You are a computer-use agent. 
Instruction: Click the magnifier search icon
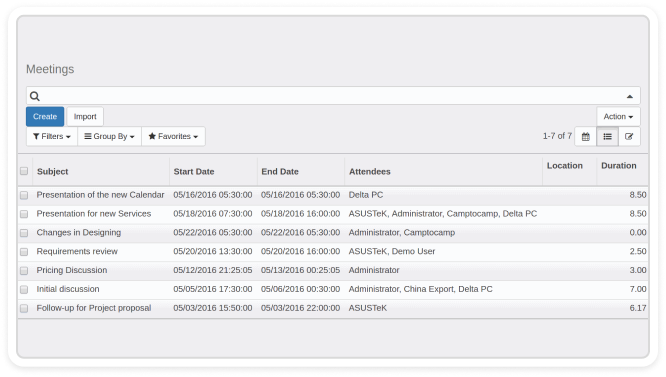[35, 96]
